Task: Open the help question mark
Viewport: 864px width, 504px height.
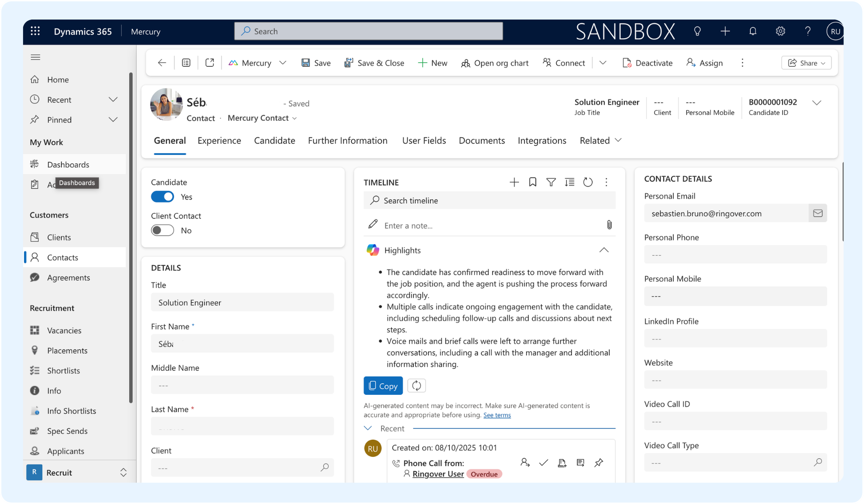Action: (x=808, y=31)
